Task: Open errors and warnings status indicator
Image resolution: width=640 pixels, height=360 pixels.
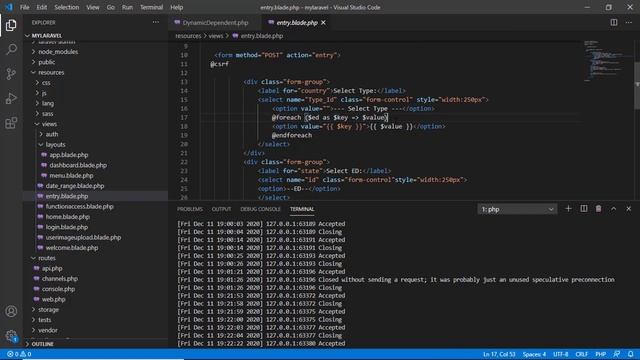Action: (19, 354)
